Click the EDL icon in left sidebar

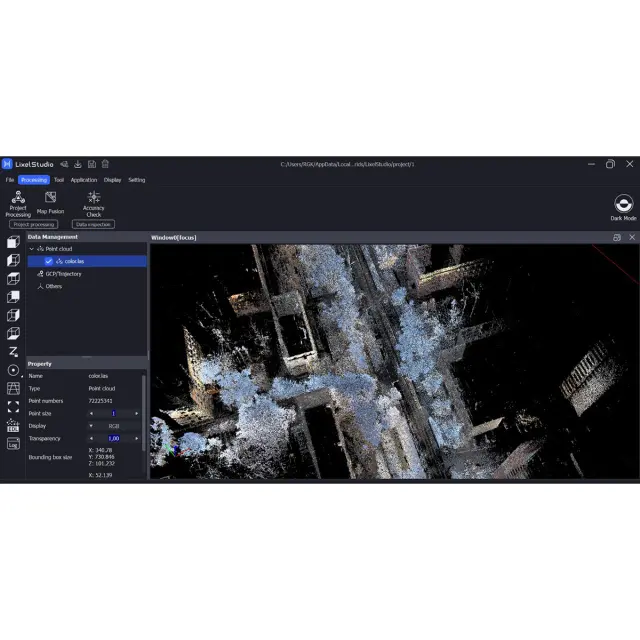[x=13, y=425]
